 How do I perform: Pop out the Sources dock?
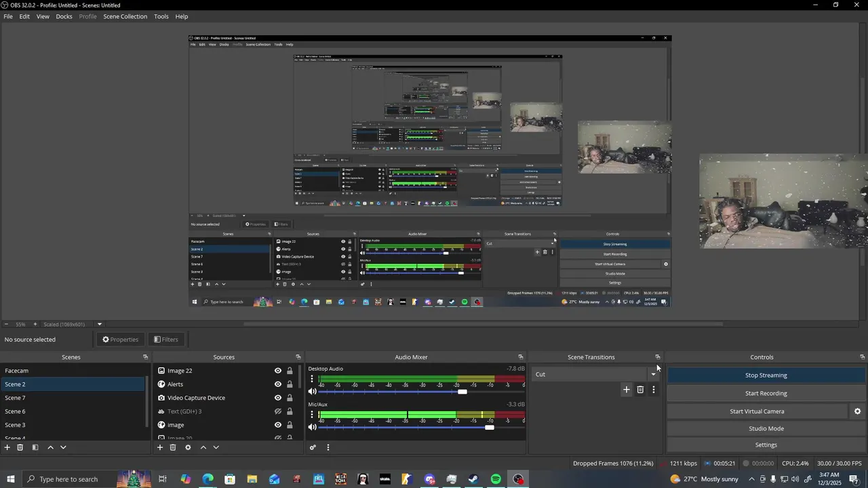[298, 357]
